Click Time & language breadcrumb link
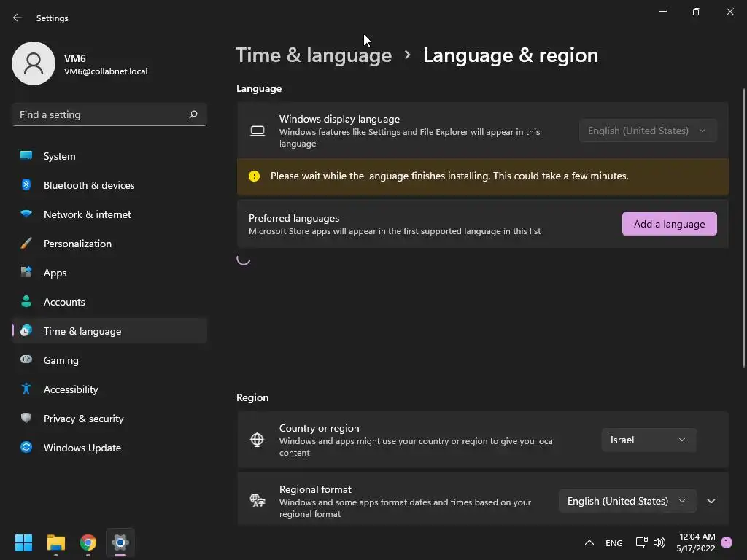Screen dimensions: 747x560 coord(314,55)
